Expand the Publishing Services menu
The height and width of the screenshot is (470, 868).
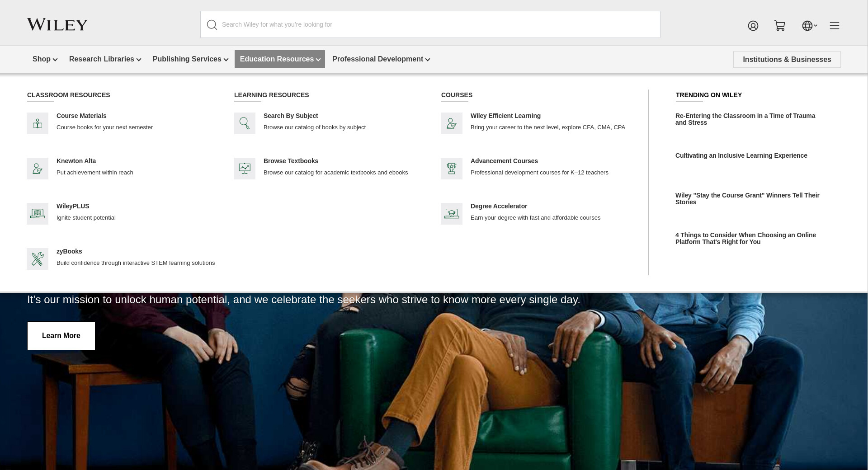(x=190, y=59)
